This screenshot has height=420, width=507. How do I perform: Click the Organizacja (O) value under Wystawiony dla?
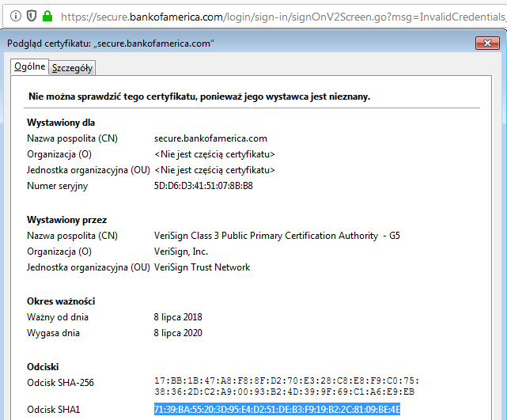(214, 154)
